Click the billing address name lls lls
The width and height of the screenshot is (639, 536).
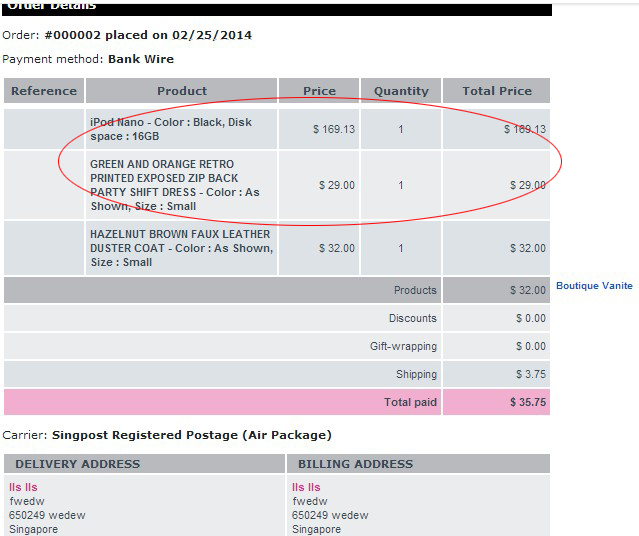(307, 487)
